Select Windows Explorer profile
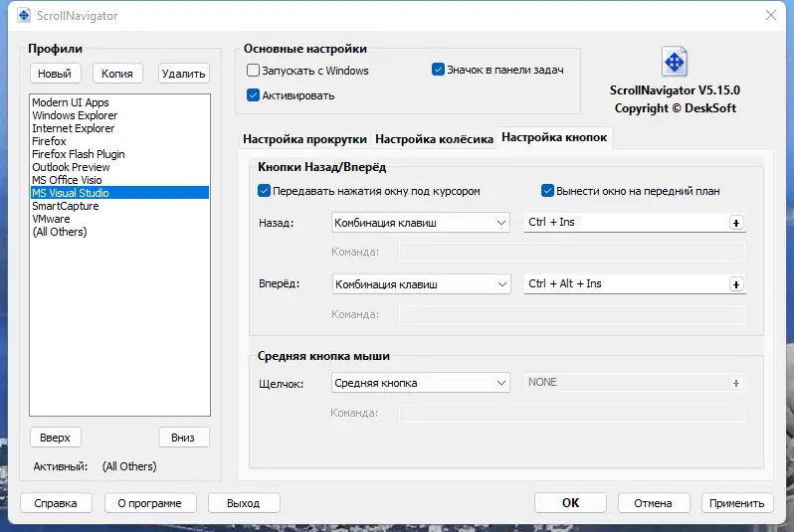The image size is (794, 532). [119, 115]
